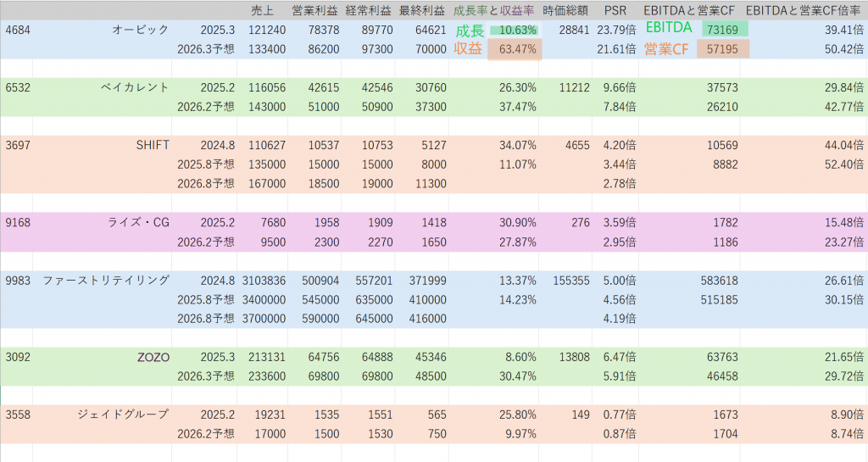Click the 9.66倍 PSR cell
Screen dimensions: 868x462
(x=620, y=87)
